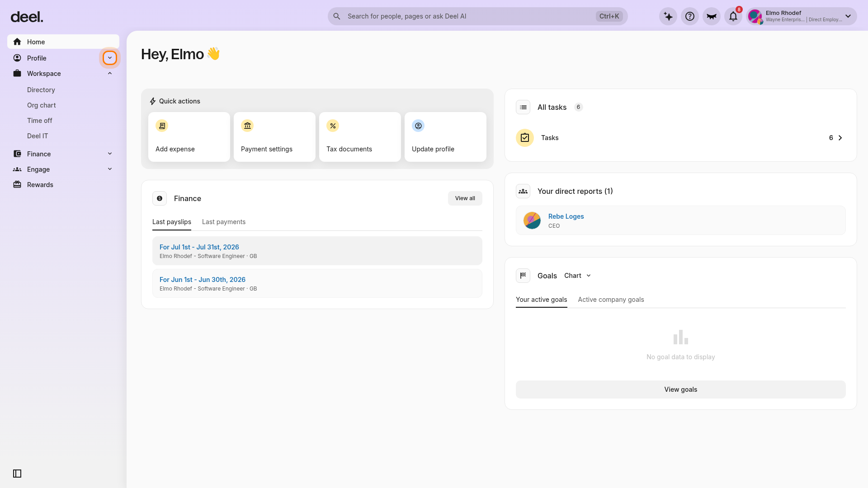Click the Payment settings bank icon
868x488 pixels.
click(x=247, y=126)
